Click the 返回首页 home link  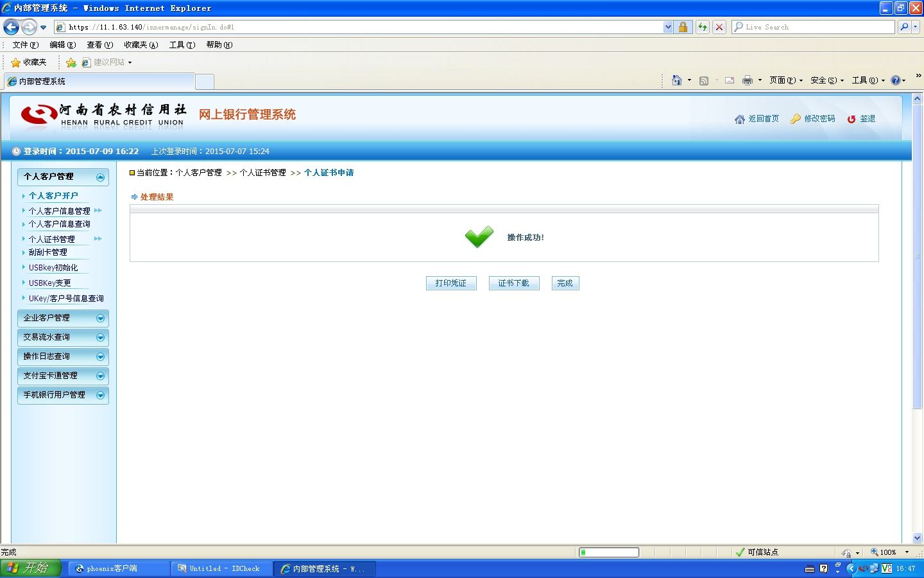tap(757, 119)
